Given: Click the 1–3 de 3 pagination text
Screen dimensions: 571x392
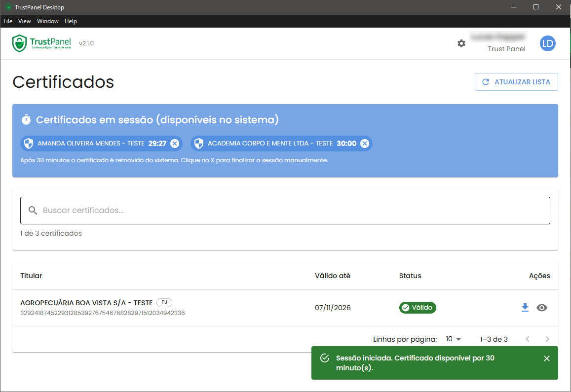Looking at the screenshot, I should pyautogui.click(x=494, y=339).
